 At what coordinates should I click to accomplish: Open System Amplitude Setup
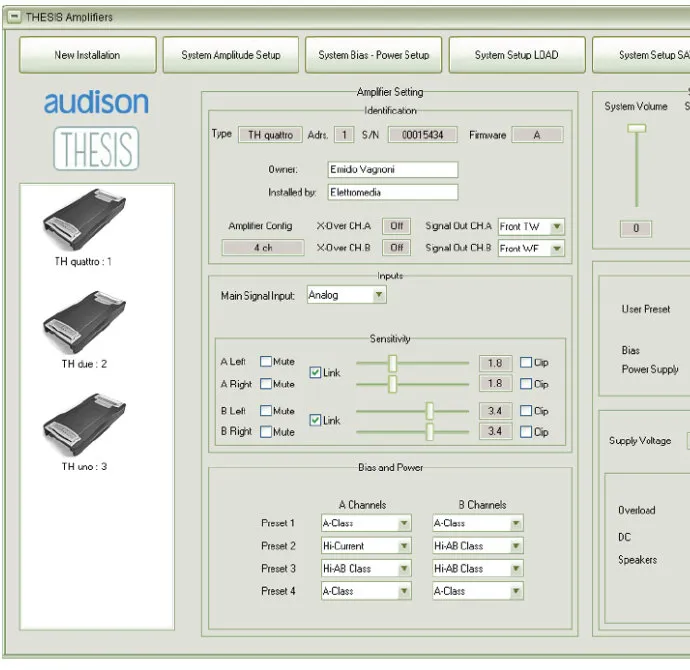pos(231,55)
